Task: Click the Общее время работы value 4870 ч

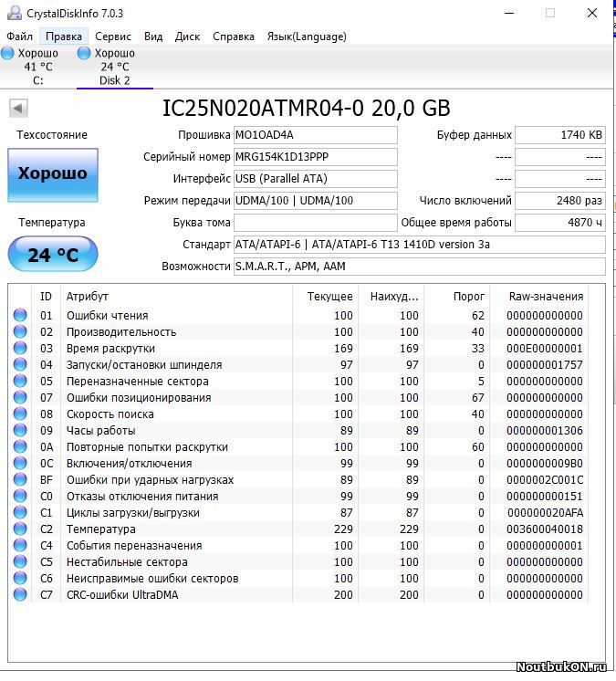Action: pos(560,223)
